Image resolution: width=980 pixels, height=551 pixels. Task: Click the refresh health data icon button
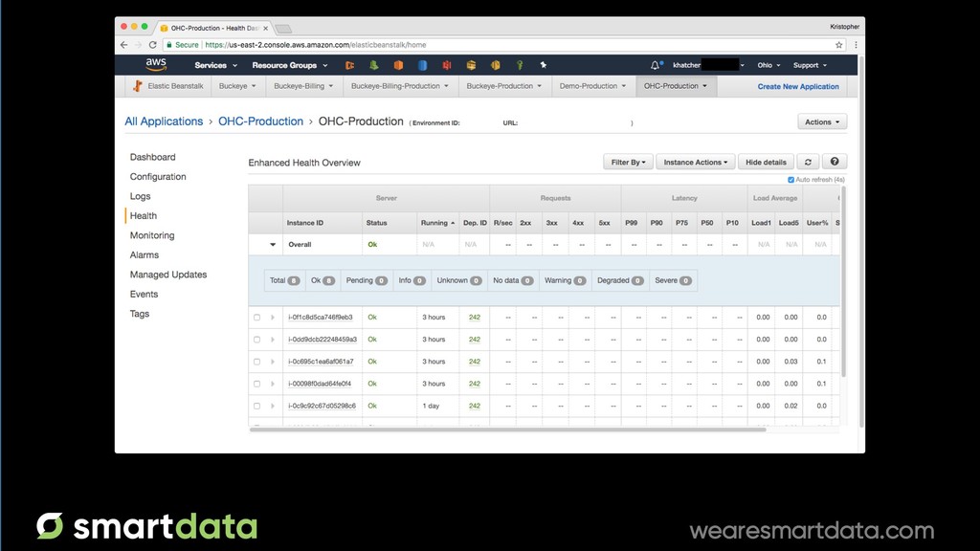pos(808,162)
